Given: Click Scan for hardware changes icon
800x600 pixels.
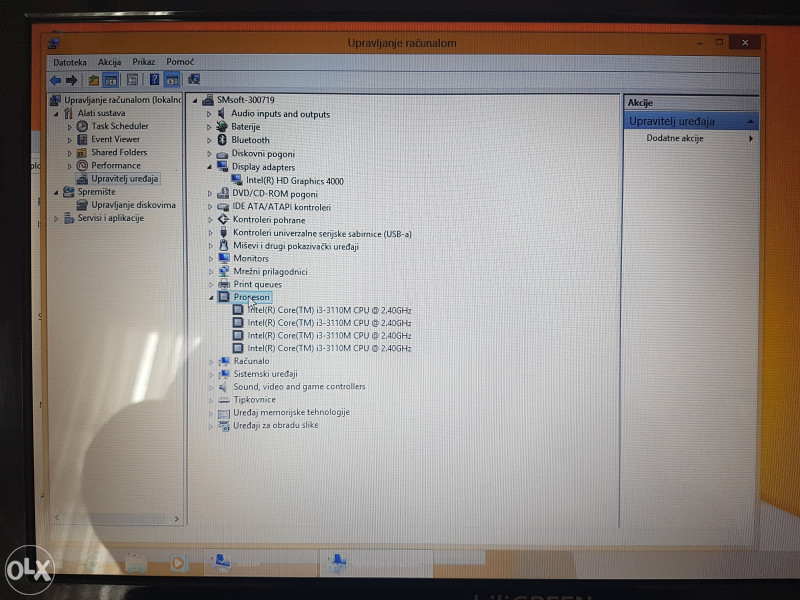Looking at the screenshot, I should 194,79.
